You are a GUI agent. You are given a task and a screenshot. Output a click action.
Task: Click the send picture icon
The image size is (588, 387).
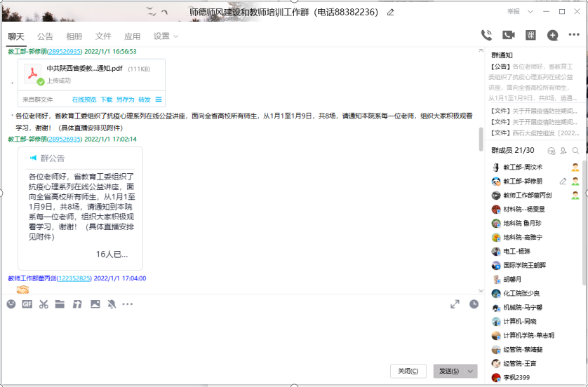click(x=95, y=304)
